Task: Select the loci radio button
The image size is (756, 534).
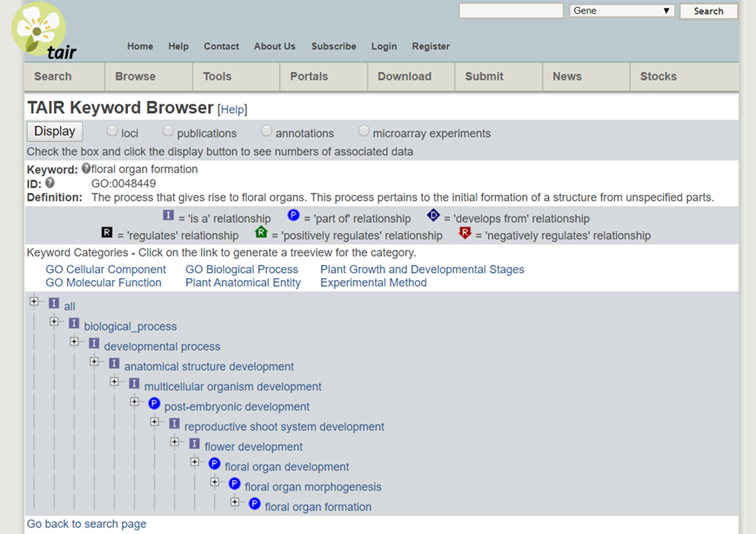Action: (x=112, y=131)
